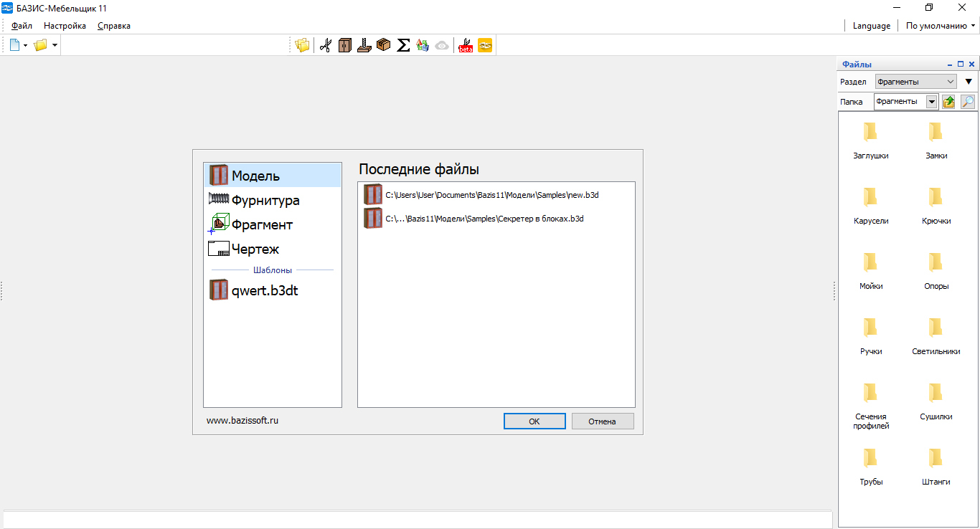Select Фрагмент in the document type list
Screen dimensions: 980x529
[x=273, y=224]
